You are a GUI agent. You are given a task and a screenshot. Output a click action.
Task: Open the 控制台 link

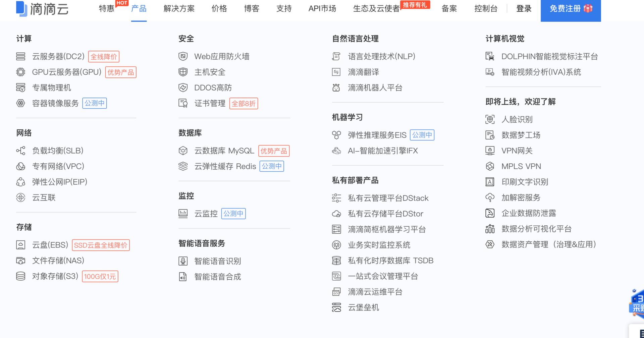pos(486,9)
